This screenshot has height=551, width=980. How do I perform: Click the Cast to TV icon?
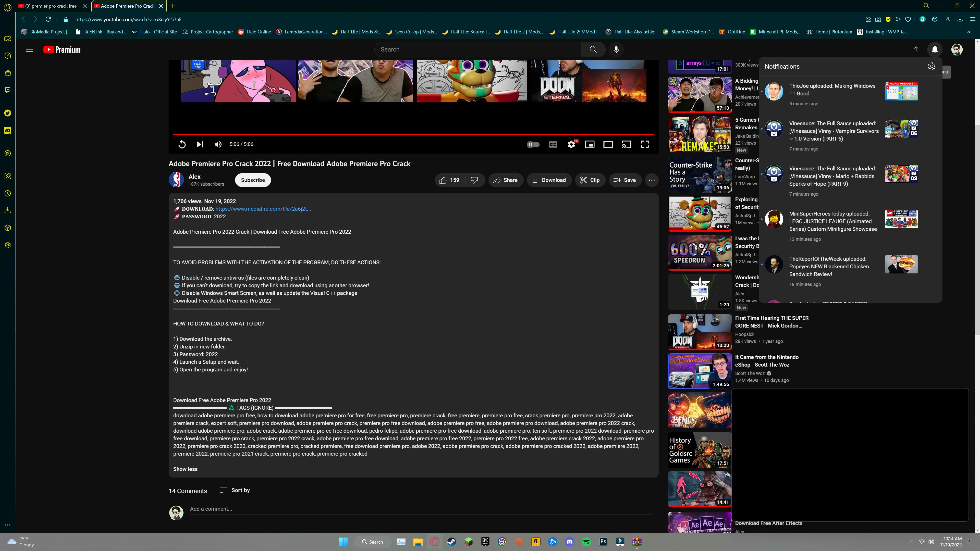coord(626,144)
